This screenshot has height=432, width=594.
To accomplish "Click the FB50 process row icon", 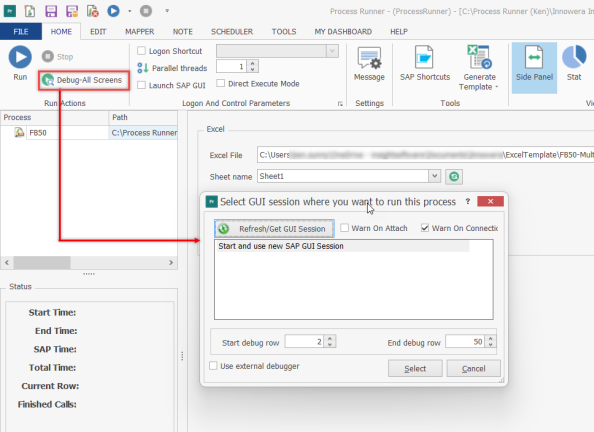I will click(x=19, y=132).
